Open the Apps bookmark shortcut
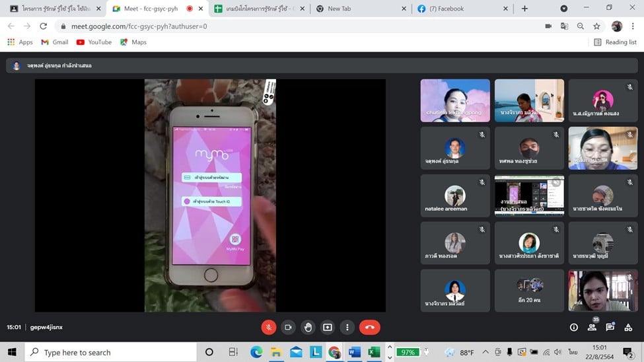 [x=20, y=42]
